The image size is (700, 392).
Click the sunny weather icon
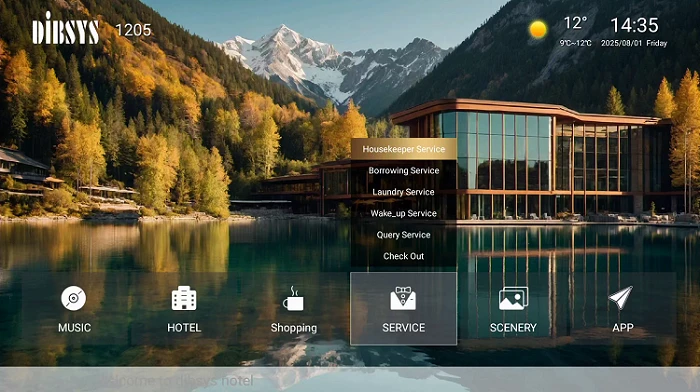pos(538,29)
